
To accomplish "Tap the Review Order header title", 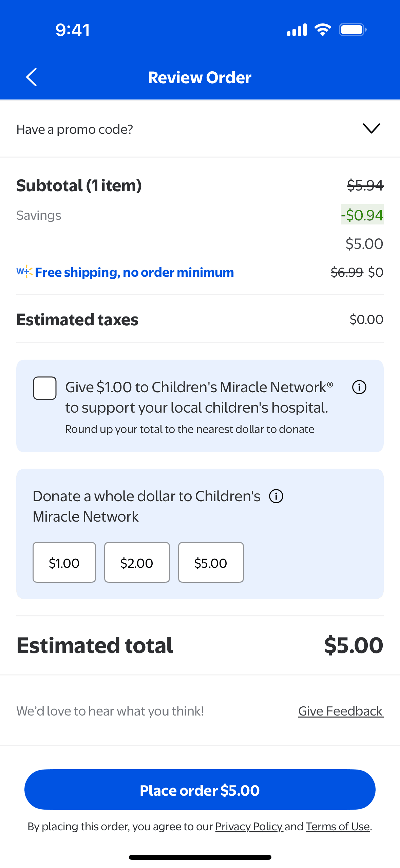I will 200,77.
